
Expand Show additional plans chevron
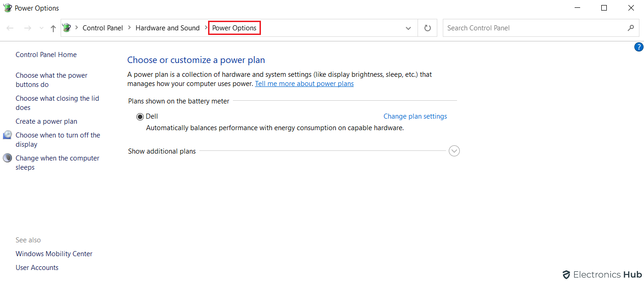[x=454, y=151]
